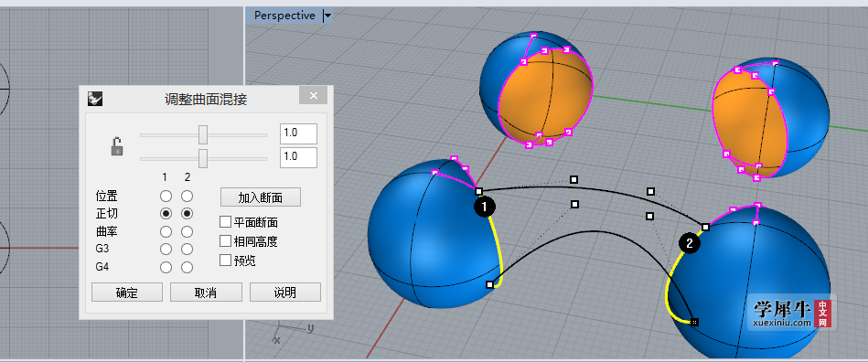868x362 pixels.
Task: Click the Perspective viewport title
Action: (284, 16)
